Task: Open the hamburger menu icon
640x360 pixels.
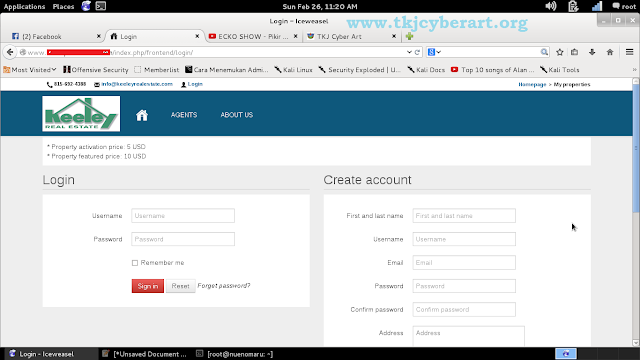Action: [629, 52]
